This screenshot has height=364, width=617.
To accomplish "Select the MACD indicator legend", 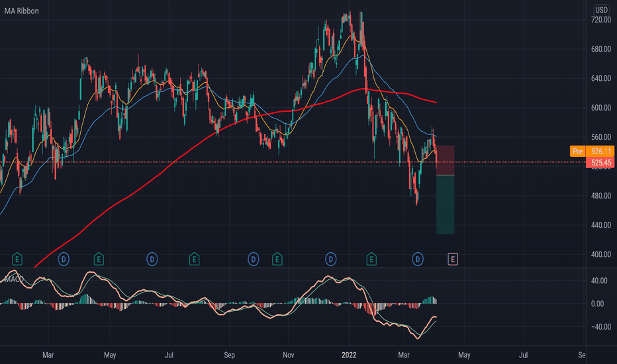I will (x=14, y=279).
